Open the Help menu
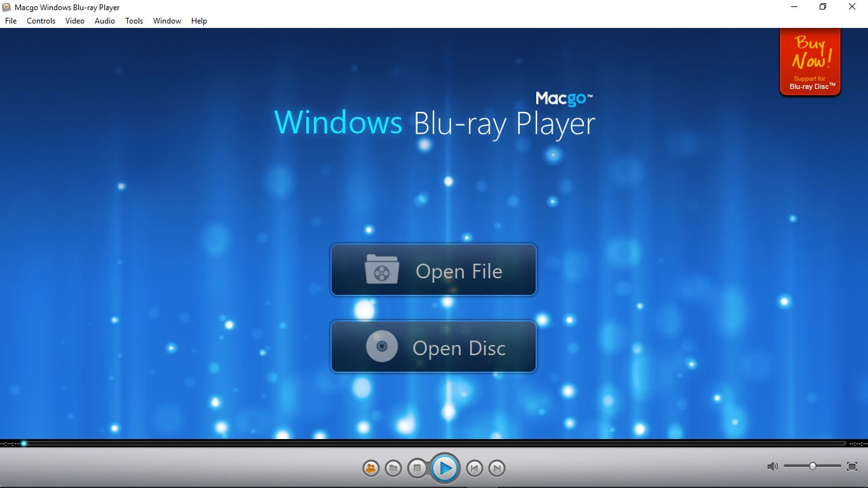 (199, 21)
